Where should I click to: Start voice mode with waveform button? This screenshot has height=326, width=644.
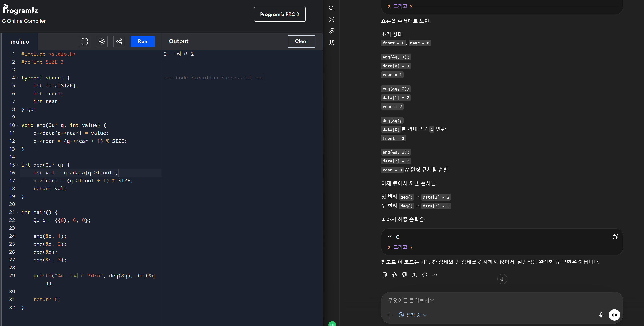(x=614, y=315)
